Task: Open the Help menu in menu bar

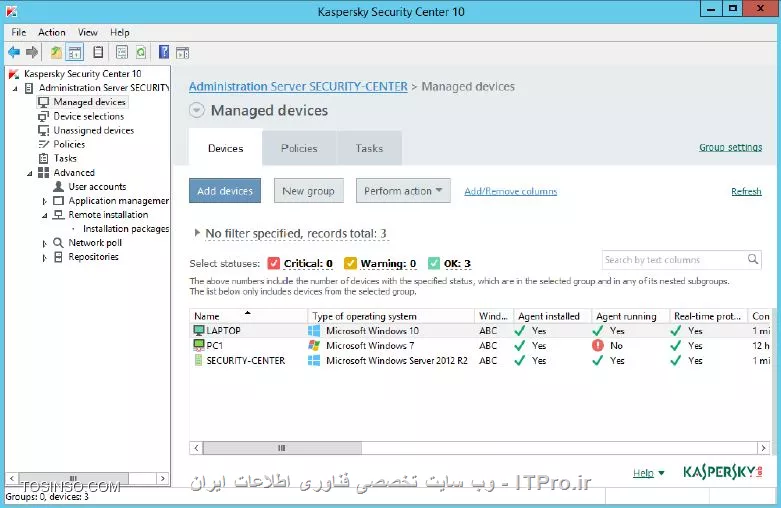Action: tap(120, 32)
